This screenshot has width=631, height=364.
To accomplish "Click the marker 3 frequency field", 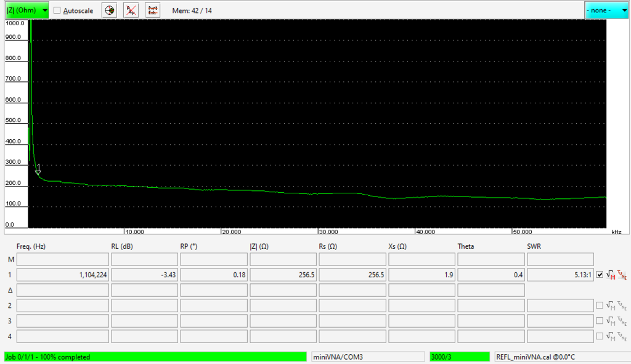I will (x=63, y=320).
